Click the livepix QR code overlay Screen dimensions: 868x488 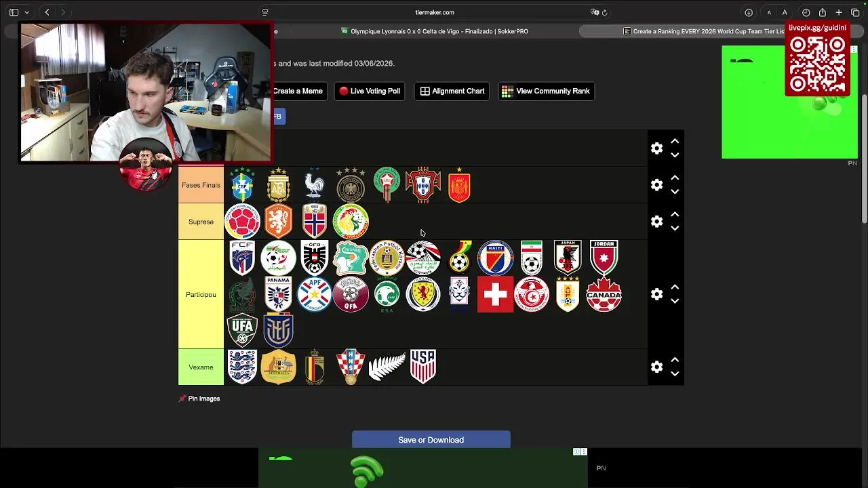pos(817,64)
